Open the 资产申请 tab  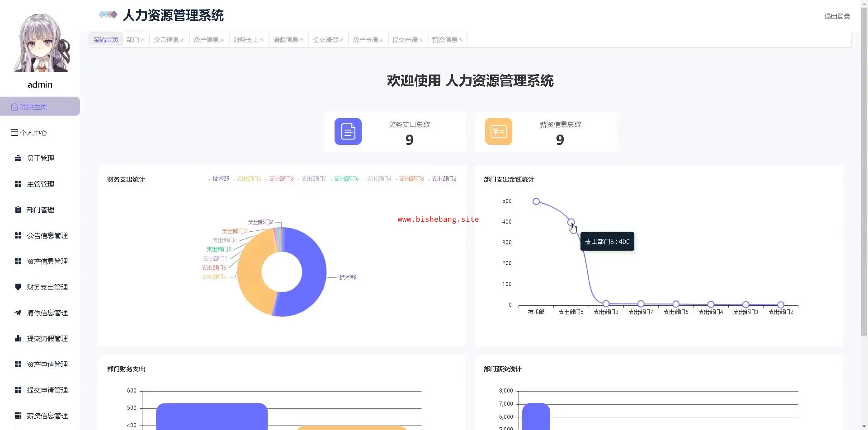click(x=365, y=40)
